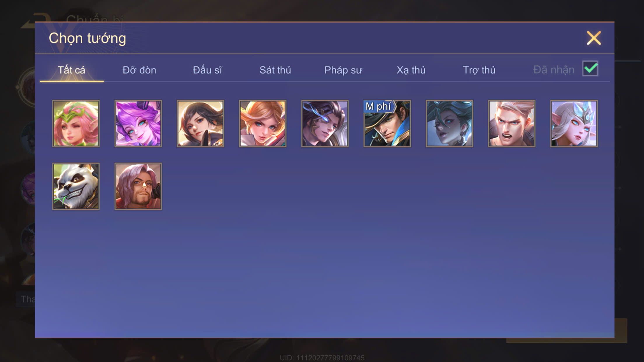Select the panda hero portrait
The image size is (644, 362).
pos(76,186)
